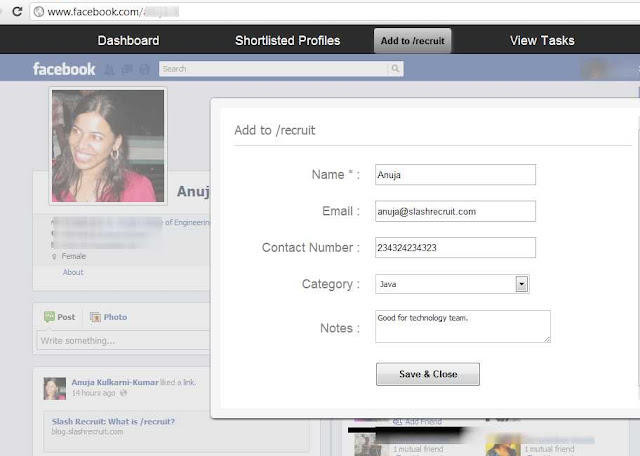This screenshot has width=640, height=456.
Task: Open the Dashboard tab
Action: [x=128, y=40]
